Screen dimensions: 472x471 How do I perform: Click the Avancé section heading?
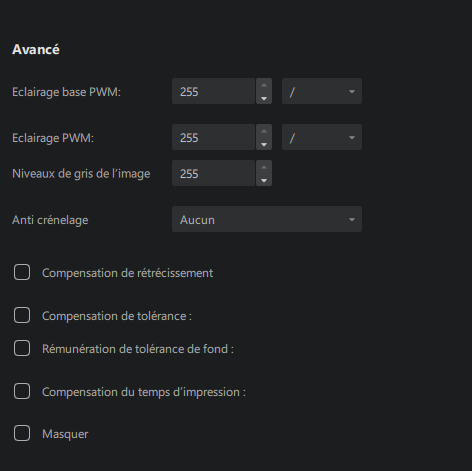pyautogui.click(x=36, y=49)
